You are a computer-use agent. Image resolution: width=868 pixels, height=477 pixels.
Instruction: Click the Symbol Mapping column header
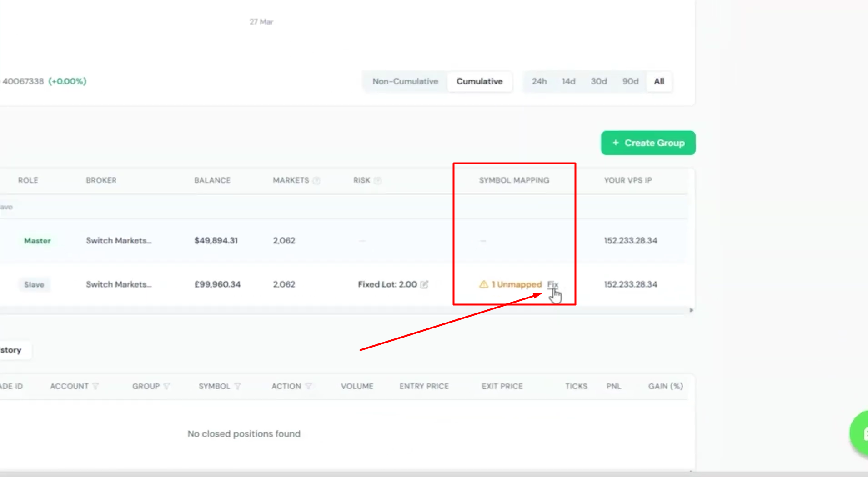tap(514, 180)
